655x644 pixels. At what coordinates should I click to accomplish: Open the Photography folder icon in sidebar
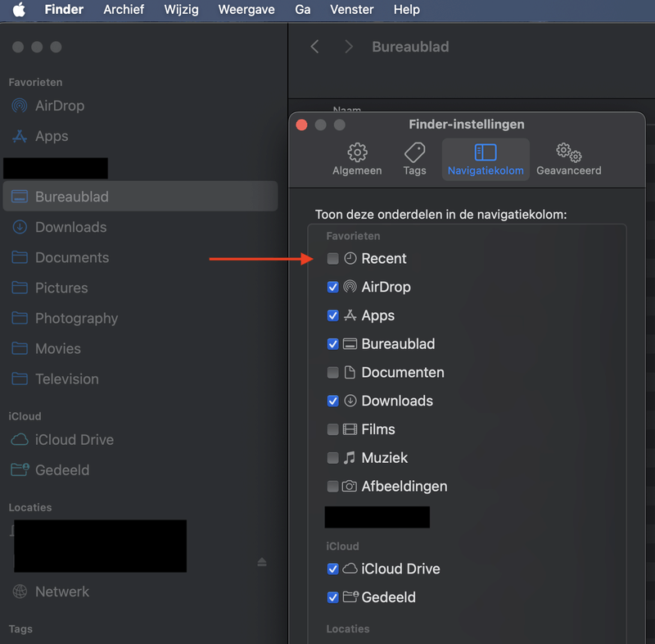(x=20, y=319)
